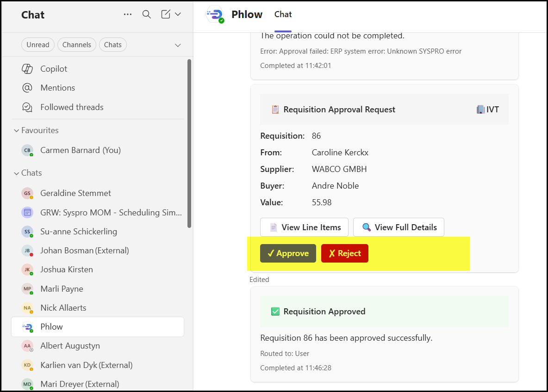Open the chat with Geraldine Stemmet

click(x=75, y=193)
